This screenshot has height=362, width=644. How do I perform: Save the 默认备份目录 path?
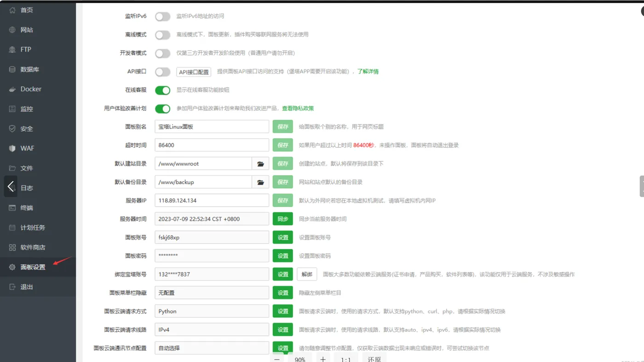coord(283,182)
